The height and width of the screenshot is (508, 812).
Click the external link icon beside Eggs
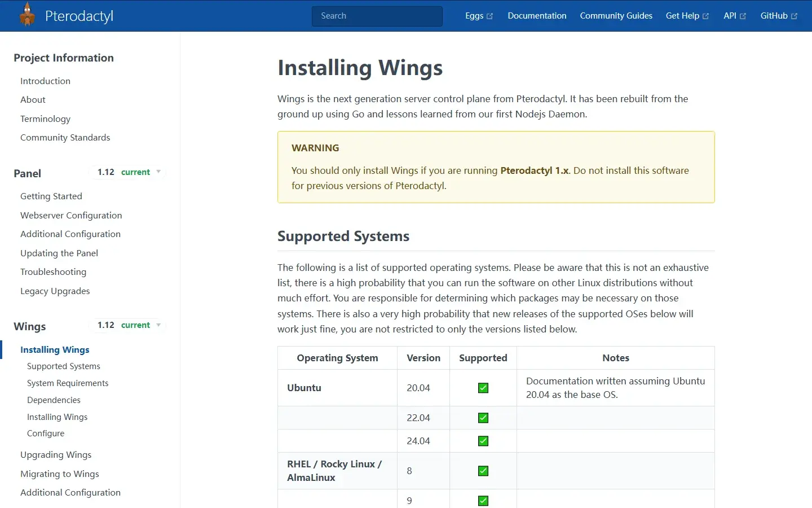(x=489, y=16)
